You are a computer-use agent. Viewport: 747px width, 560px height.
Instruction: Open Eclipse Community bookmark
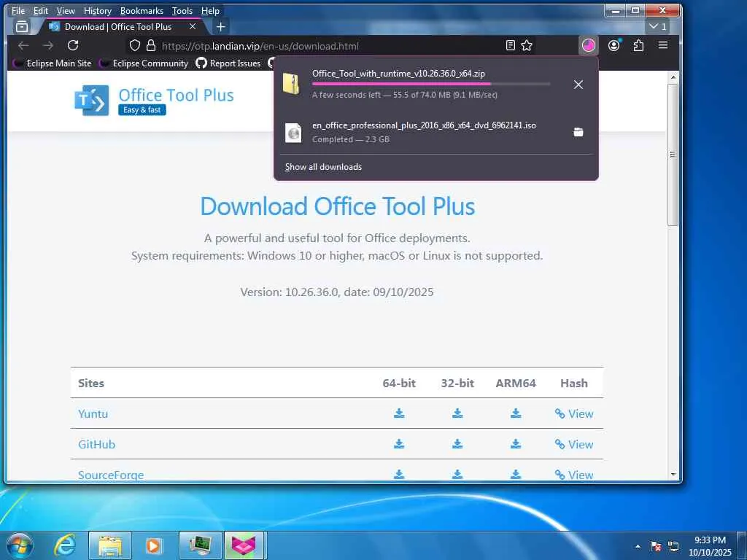tap(144, 63)
